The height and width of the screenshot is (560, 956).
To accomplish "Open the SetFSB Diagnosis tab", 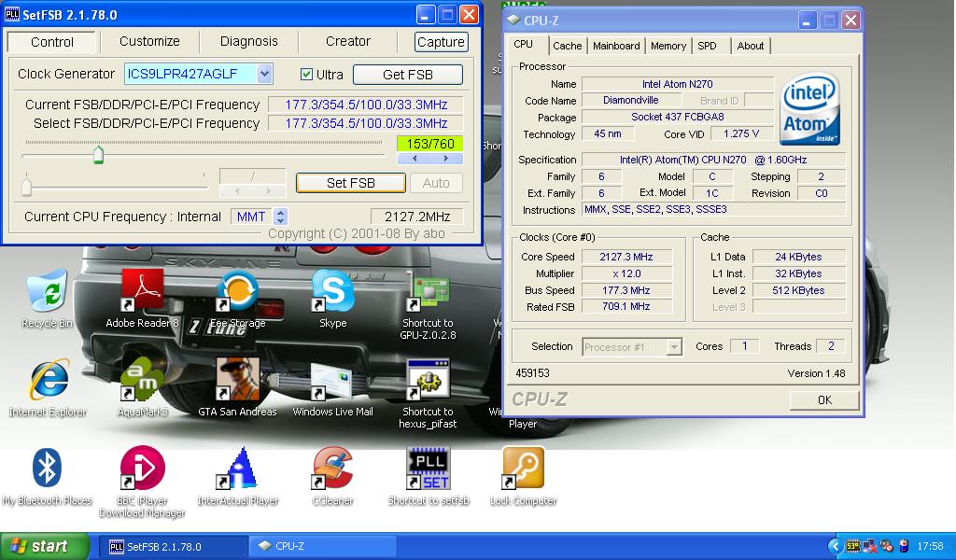I will 248,41.
